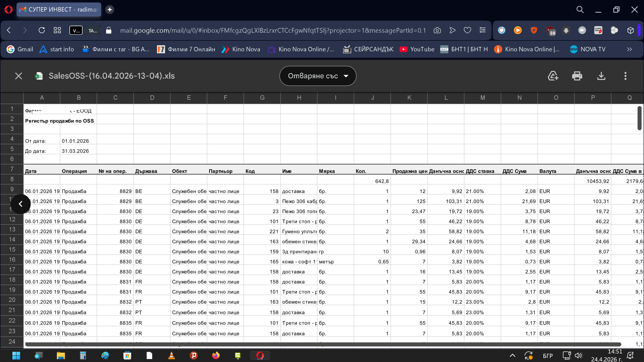Close the attachment preview with X
644x362 pixels.
pos(18,76)
